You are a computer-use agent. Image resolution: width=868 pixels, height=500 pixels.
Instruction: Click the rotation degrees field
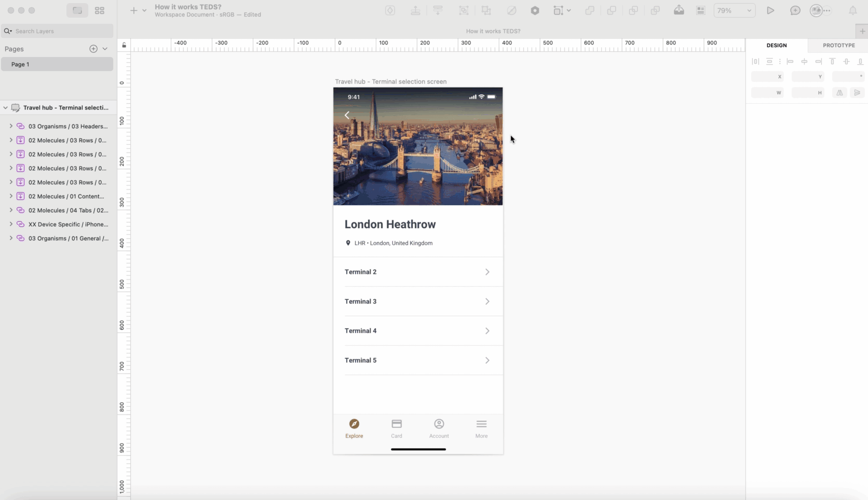point(848,76)
